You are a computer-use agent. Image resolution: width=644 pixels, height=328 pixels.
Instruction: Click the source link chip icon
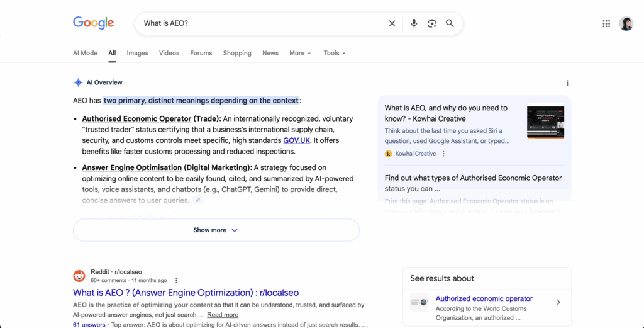tap(198, 200)
